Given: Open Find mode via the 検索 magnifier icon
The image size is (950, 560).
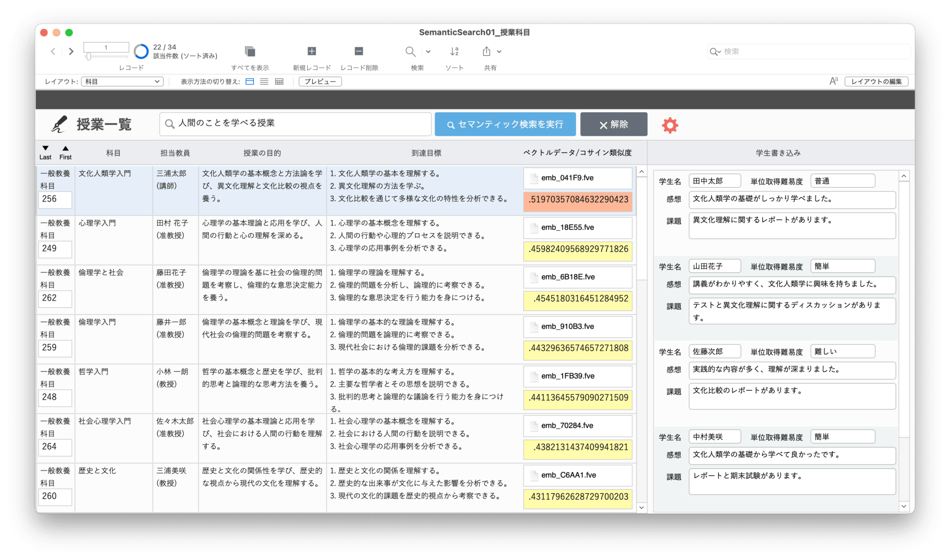Looking at the screenshot, I should 410,51.
